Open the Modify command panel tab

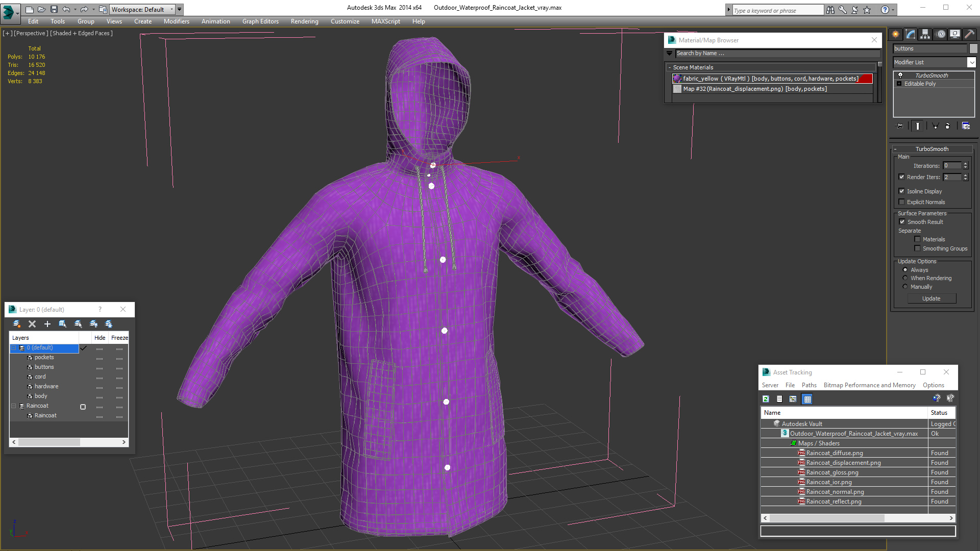click(x=911, y=34)
